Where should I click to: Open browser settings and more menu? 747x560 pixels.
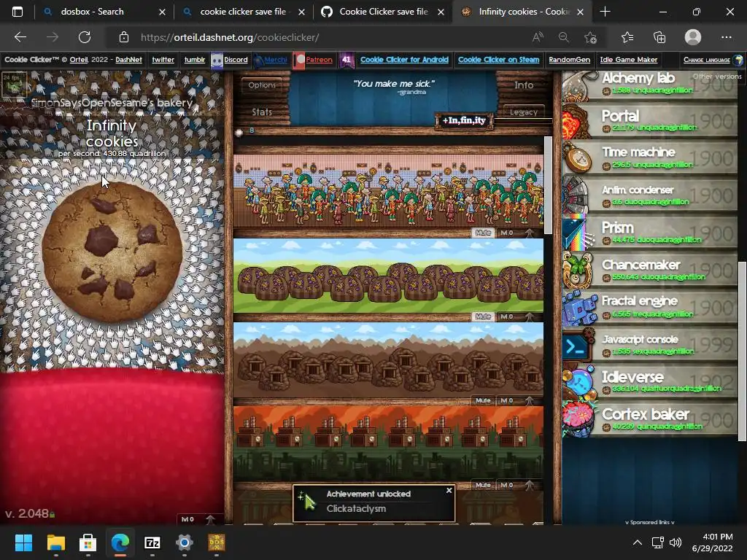coord(726,37)
